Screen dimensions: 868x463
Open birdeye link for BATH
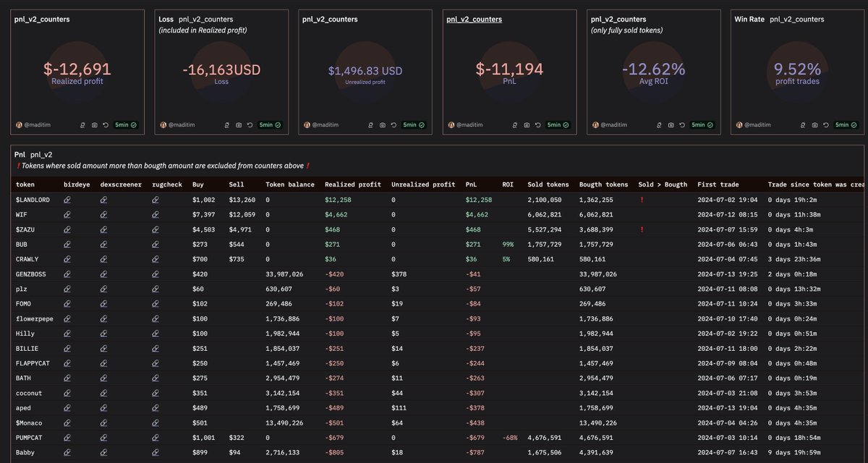coord(67,378)
